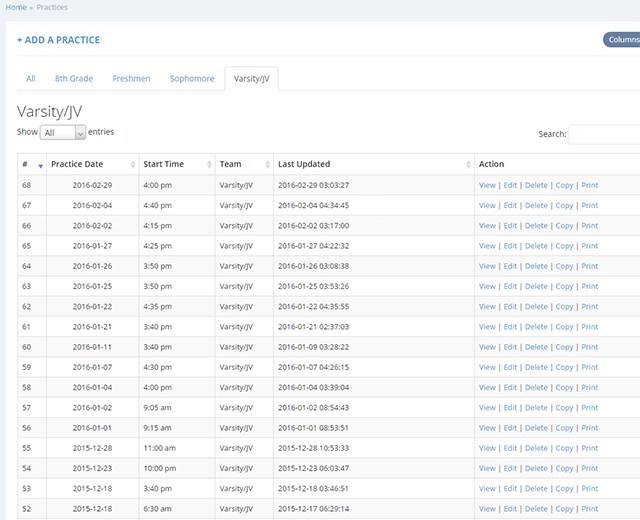The height and width of the screenshot is (520, 640).
Task: Delete practice 65 dated 2016-01-27
Action: point(536,246)
